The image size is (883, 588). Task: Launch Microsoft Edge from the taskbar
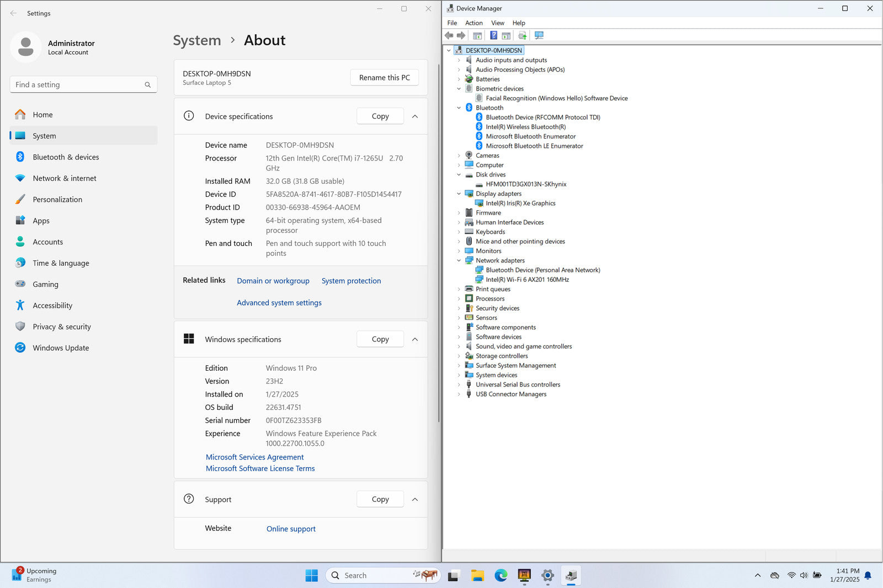point(501,575)
